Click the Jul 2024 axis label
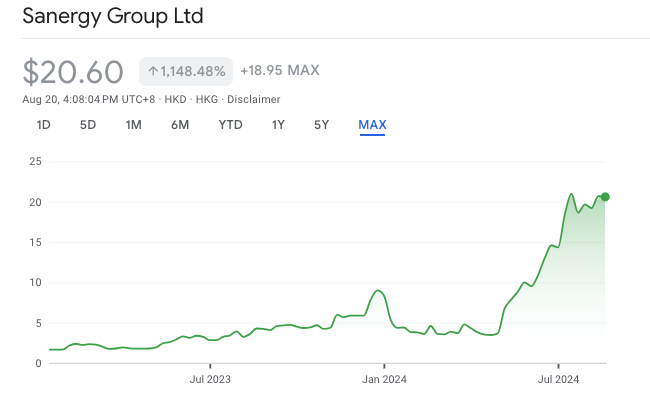This screenshot has width=650, height=404. coord(558,379)
